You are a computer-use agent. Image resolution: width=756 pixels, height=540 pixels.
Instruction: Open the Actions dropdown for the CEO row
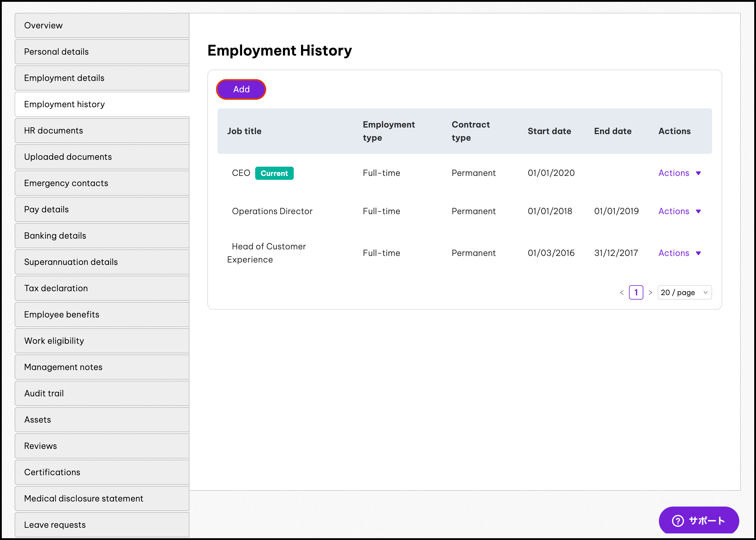(x=680, y=173)
